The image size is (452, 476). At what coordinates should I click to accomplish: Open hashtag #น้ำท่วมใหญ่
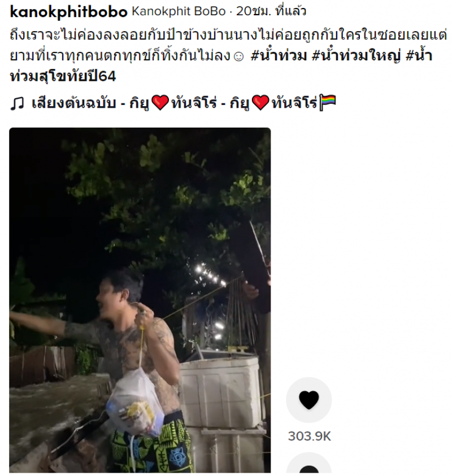pyautogui.click(x=356, y=56)
